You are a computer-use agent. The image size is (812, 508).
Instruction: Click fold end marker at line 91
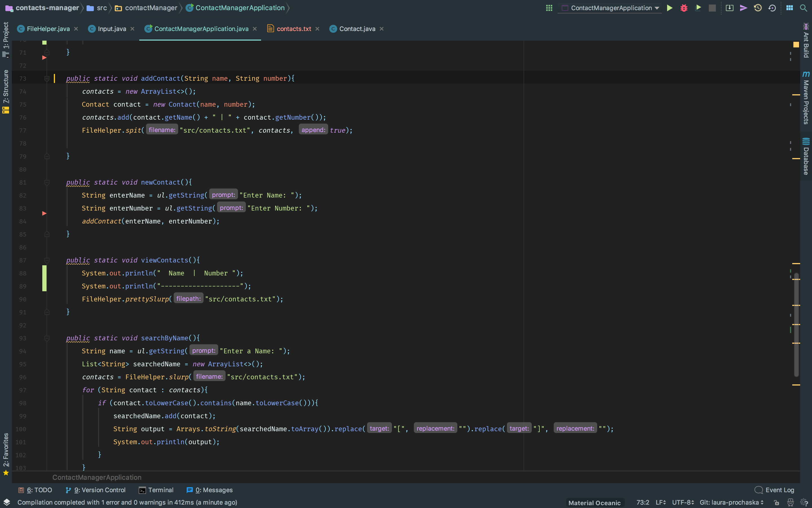pos(47,312)
